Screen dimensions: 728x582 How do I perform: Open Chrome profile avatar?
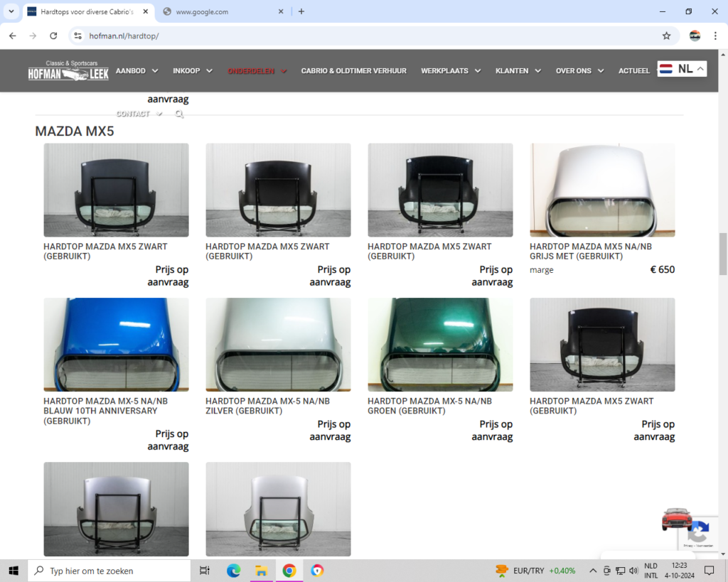pos(695,36)
